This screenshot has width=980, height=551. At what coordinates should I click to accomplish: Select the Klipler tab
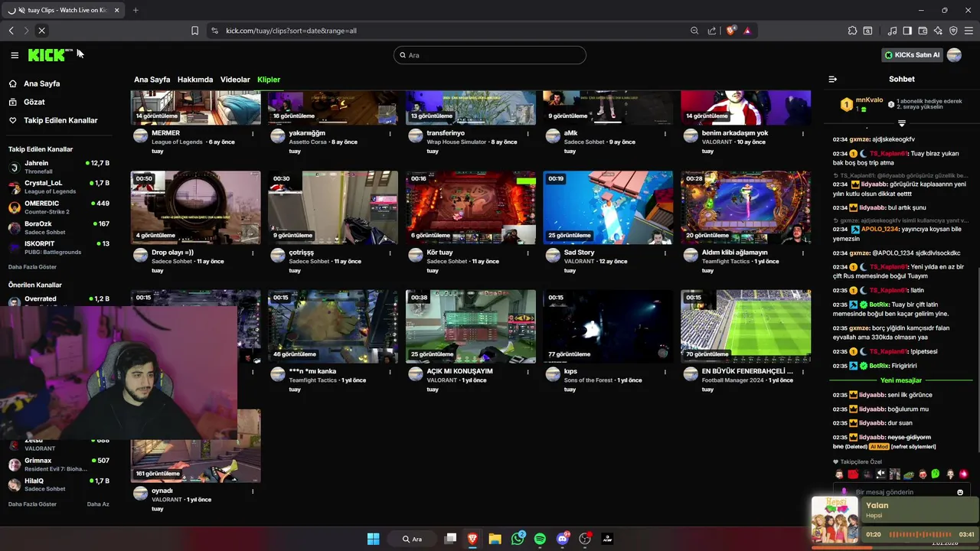[x=269, y=80]
